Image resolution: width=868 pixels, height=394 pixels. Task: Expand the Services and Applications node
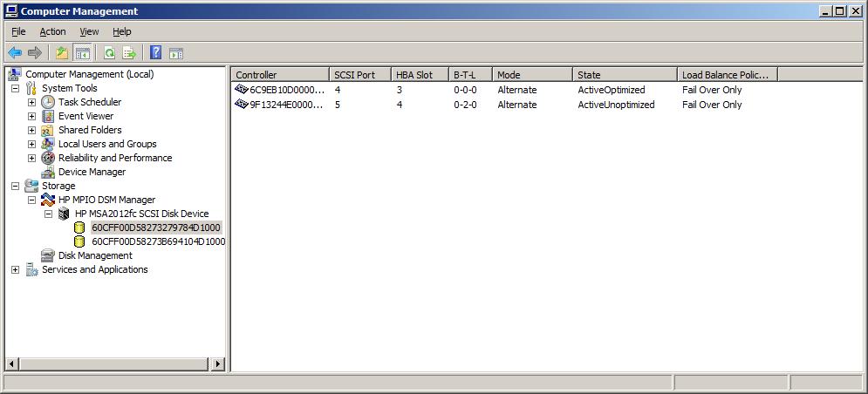pyautogui.click(x=15, y=270)
